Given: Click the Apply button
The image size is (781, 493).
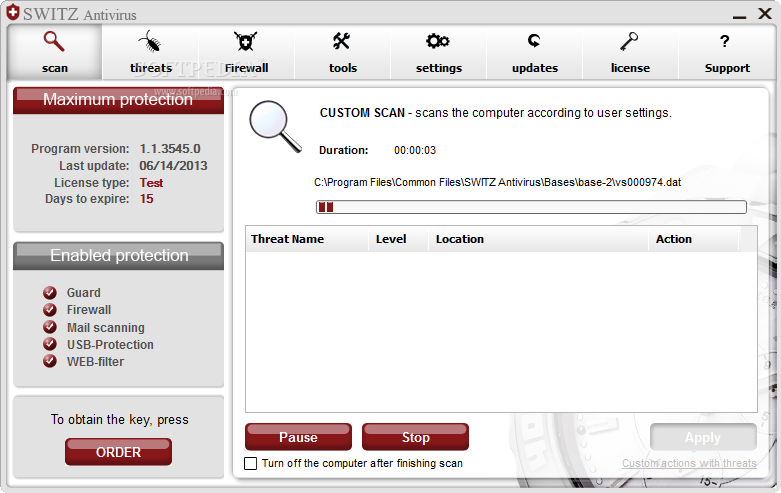Looking at the screenshot, I should [703, 437].
